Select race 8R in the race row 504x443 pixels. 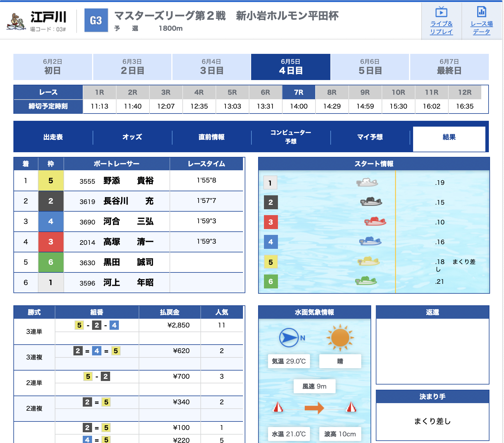[332, 92]
